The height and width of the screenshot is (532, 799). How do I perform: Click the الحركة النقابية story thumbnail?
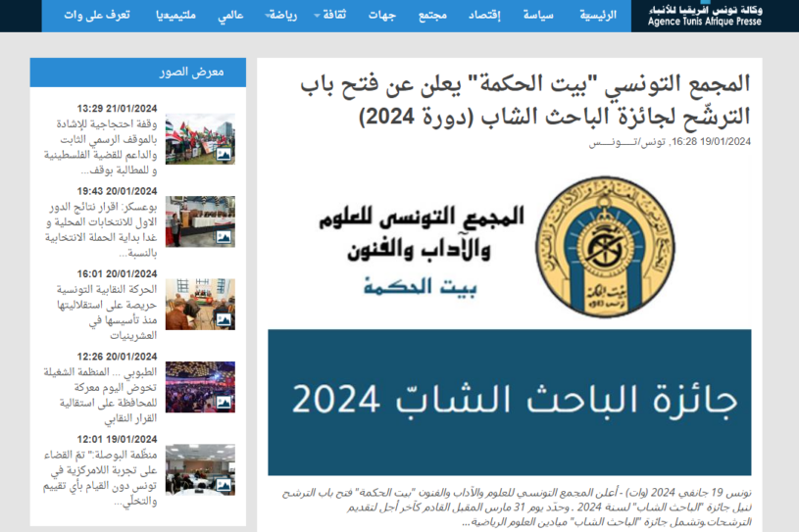(200, 304)
